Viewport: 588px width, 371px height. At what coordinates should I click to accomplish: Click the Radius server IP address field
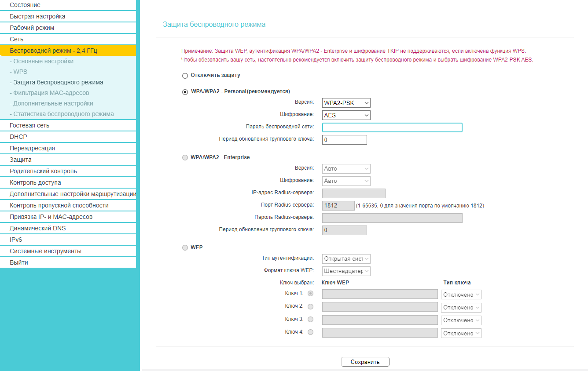(x=354, y=193)
